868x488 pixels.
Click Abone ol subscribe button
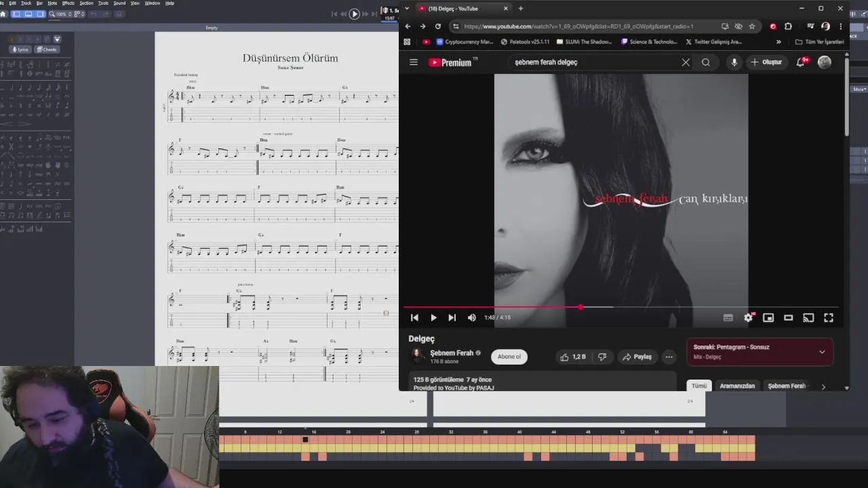509,357
